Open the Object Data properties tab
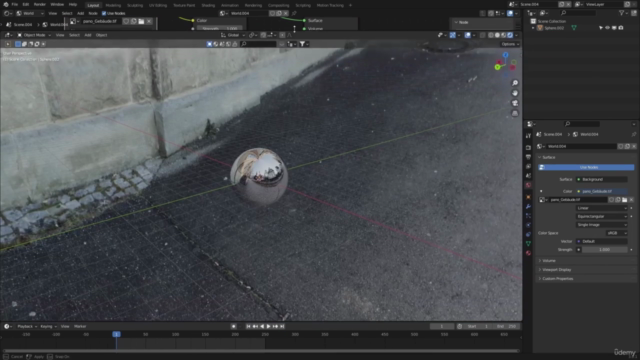Viewport: 640px width, 360px height. (528, 244)
